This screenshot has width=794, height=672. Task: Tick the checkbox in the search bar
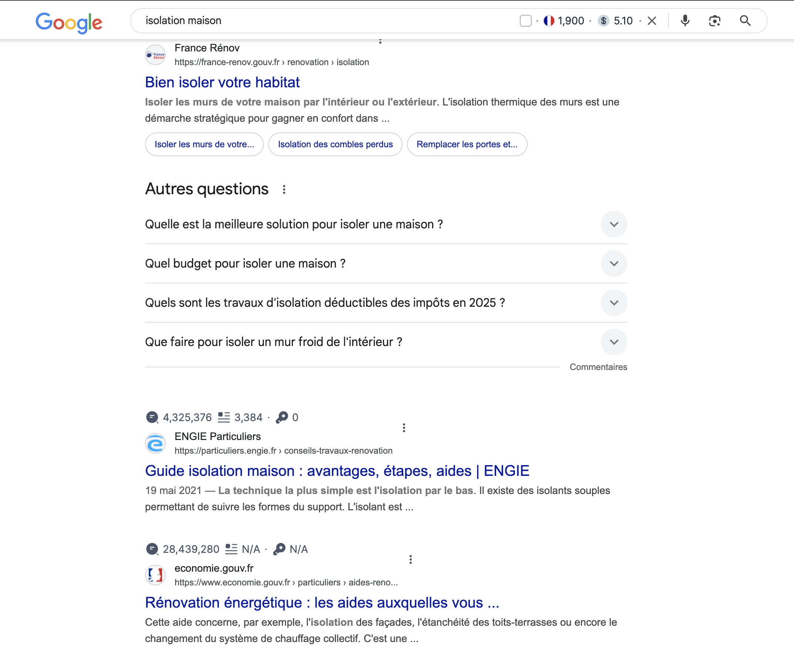pos(525,21)
